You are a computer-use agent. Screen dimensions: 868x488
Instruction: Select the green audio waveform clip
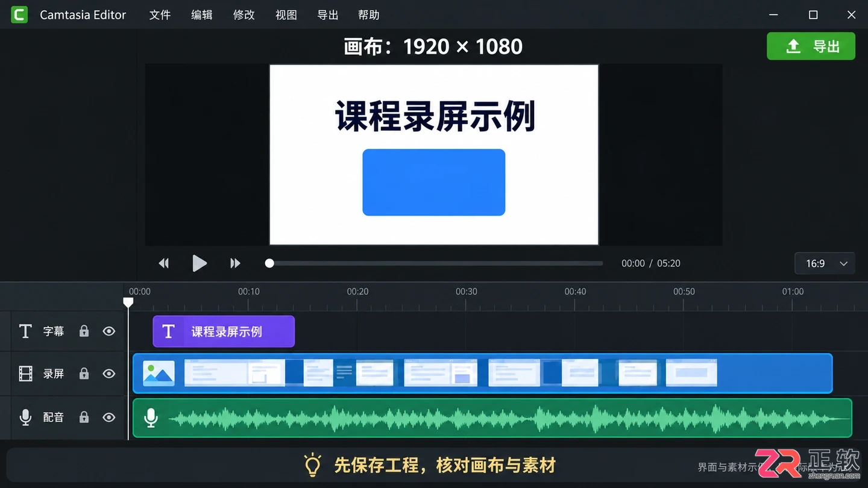tap(492, 418)
